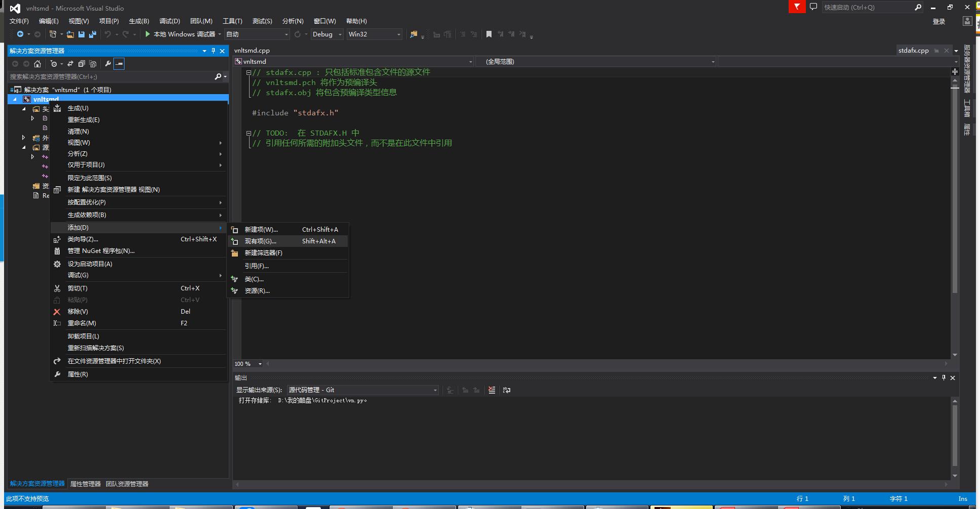Click the feedback speech bubble icon

(x=813, y=7)
